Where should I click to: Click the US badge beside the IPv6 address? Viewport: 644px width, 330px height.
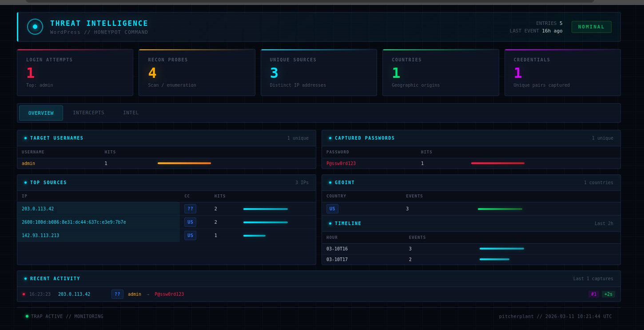(x=190, y=222)
